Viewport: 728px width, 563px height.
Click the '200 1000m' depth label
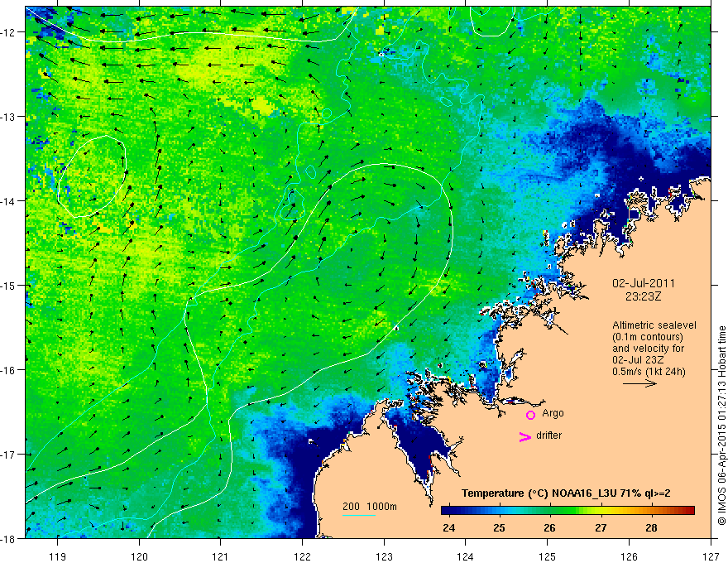(x=370, y=507)
